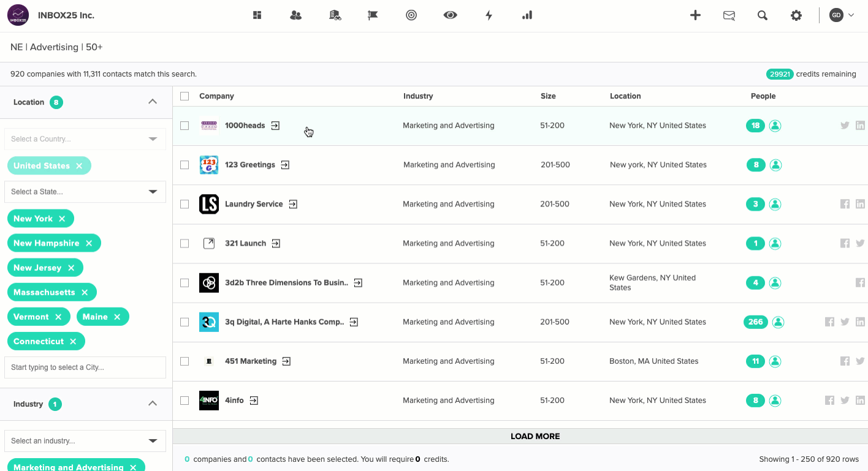This screenshot has width=868, height=471.
Task: Open the Select an industry dropdown
Action: click(85, 441)
